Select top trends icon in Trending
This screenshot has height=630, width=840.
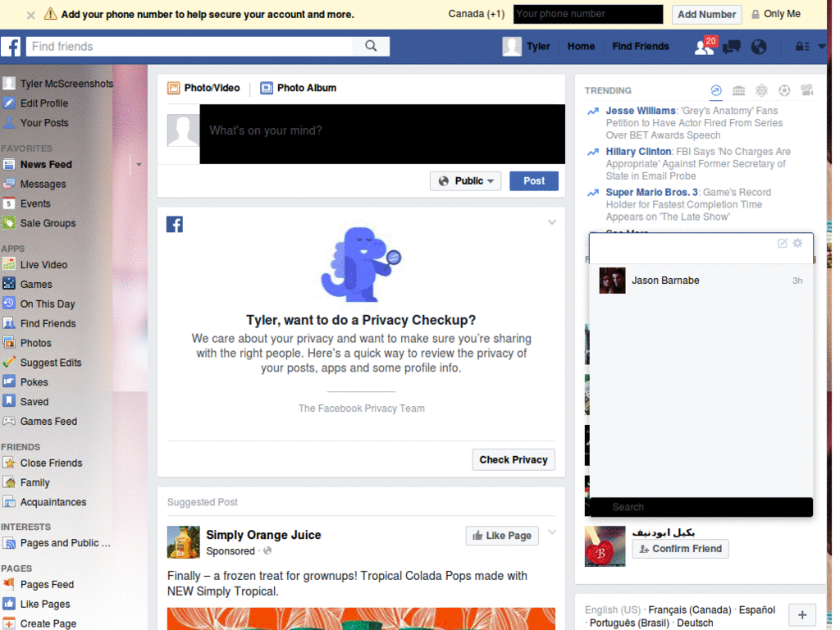(715, 90)
